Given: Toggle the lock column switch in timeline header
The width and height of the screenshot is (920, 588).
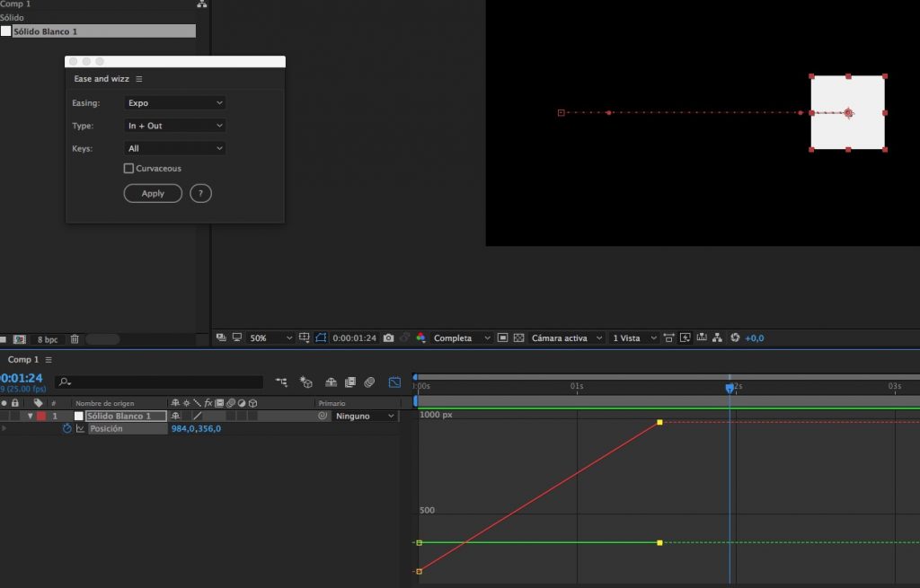Looking at the screenshot, I should [x=15, y=403].
